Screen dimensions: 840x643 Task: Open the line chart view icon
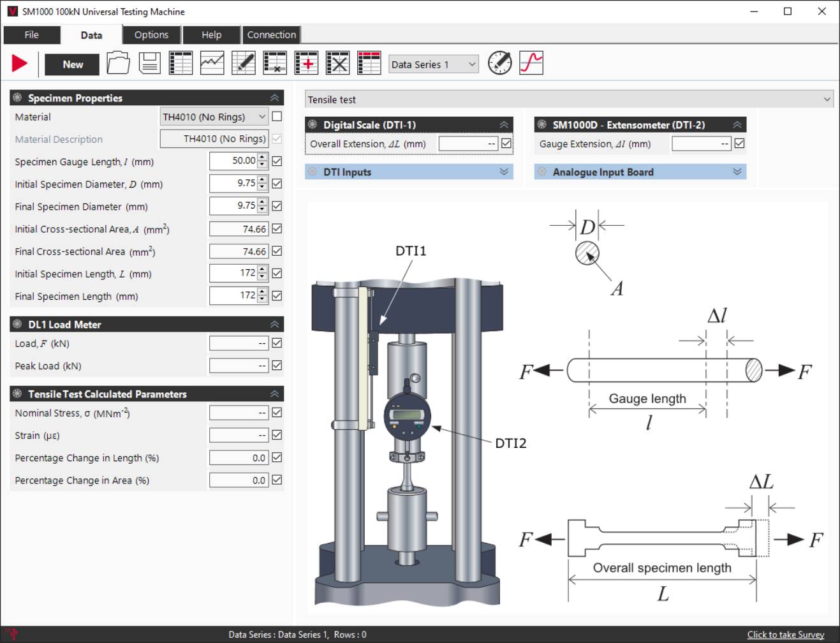[x=212, y=63]
